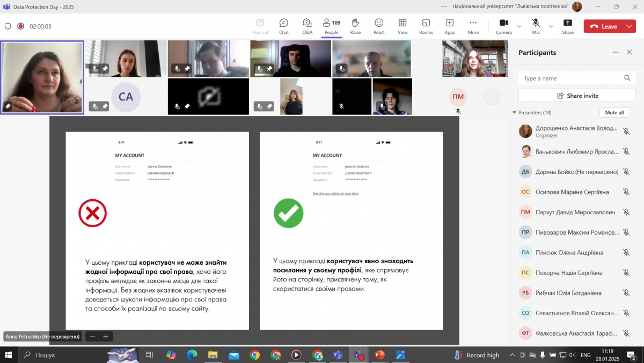Screen dimensions: 644x363
Task: Open Leave options dropdown arrow
Action: pos(630,26)
